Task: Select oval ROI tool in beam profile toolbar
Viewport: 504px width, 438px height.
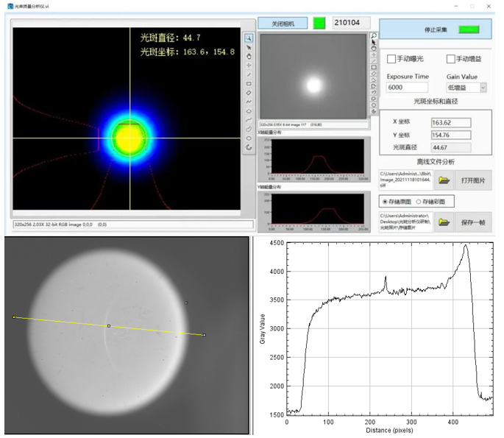Action: tap(249, 138)
